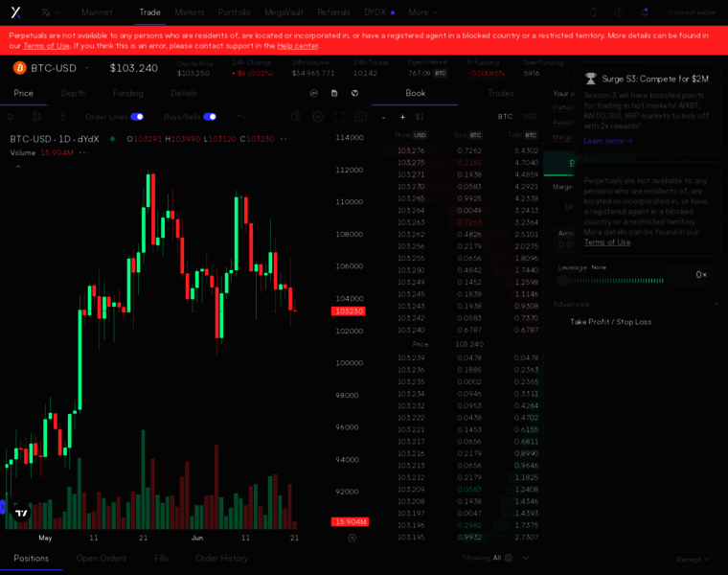Display order book sizes in BTC
This screenshot has height=575, width=728.
coord(505,117)
